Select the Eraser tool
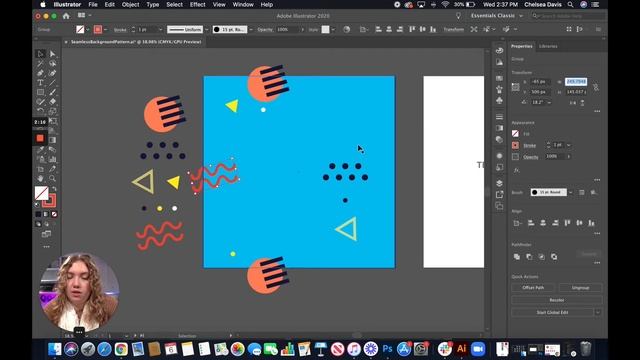 point(53,102)
